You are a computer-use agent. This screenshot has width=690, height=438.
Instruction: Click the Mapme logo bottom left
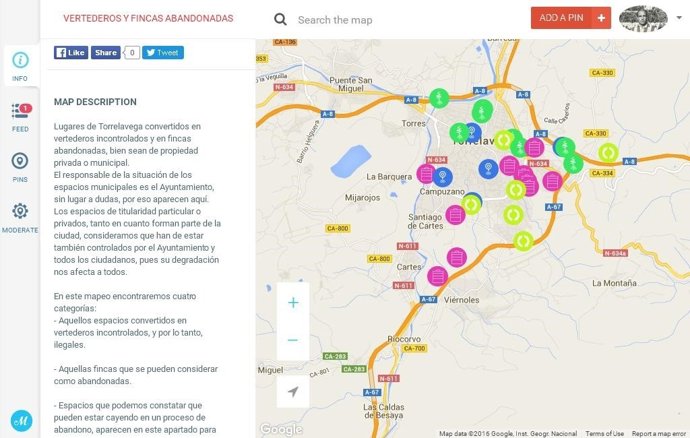point(20,421)
